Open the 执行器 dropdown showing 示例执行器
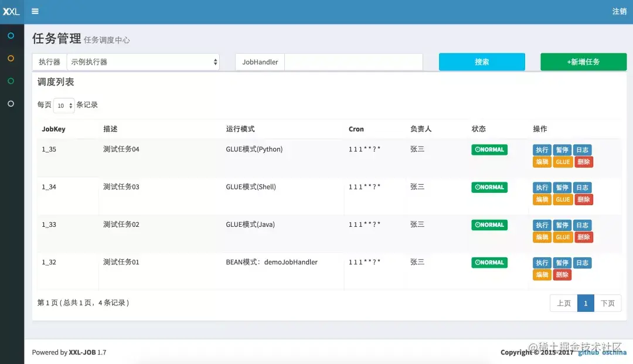 coord(143,62)
